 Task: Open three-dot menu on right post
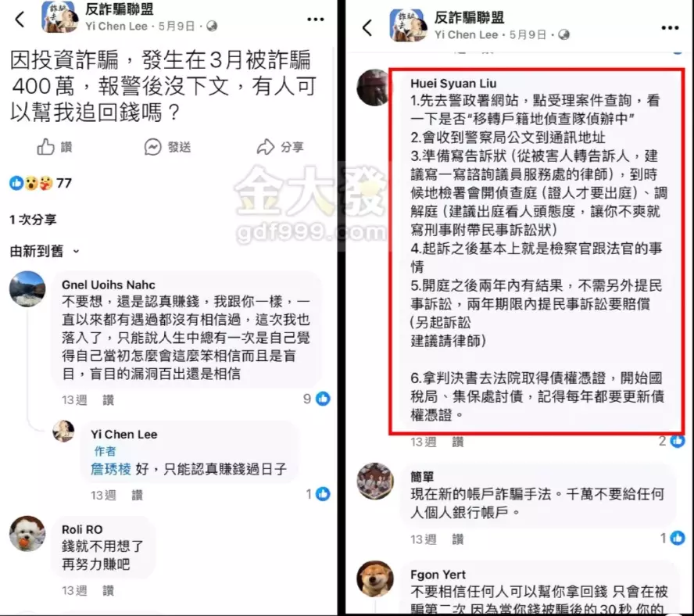pos(670,28)
